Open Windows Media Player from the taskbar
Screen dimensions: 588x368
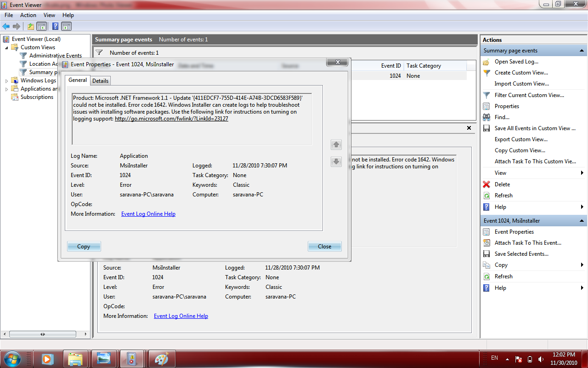[x=47, y=358]
